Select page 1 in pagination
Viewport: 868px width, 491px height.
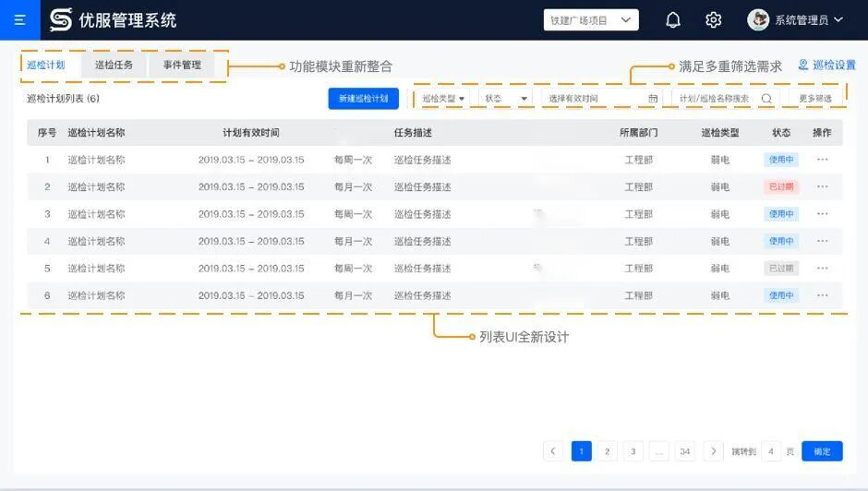pos(581,451)
